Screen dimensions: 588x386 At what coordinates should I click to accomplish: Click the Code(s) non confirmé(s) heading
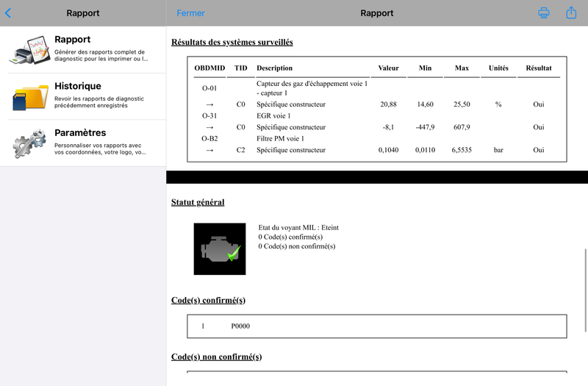pos(216,357)
